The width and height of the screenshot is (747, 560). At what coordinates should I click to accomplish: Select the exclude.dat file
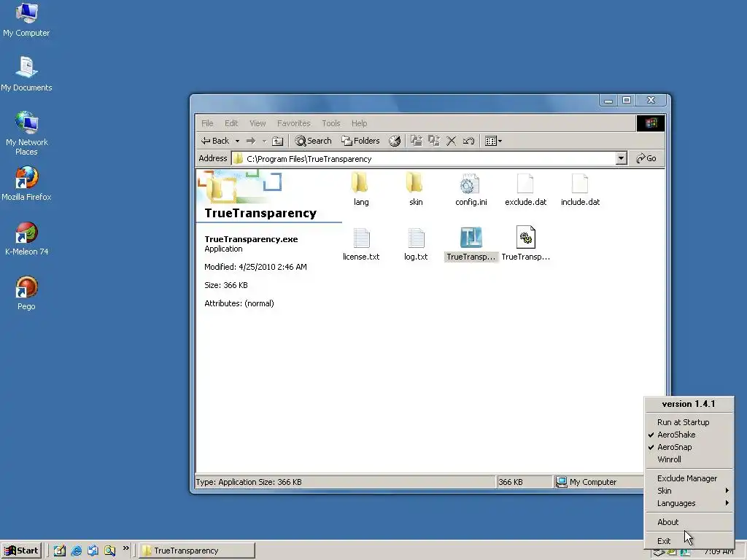point(525,190)
